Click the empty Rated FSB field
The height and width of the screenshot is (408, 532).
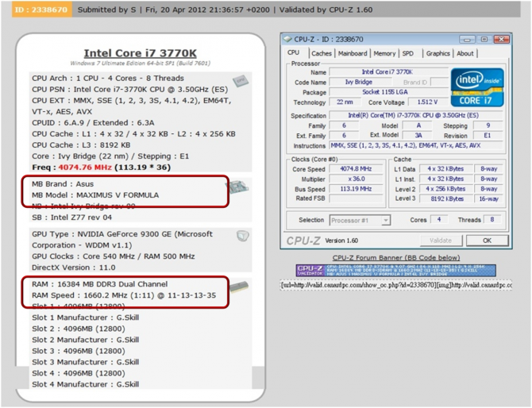coord(356,198)
